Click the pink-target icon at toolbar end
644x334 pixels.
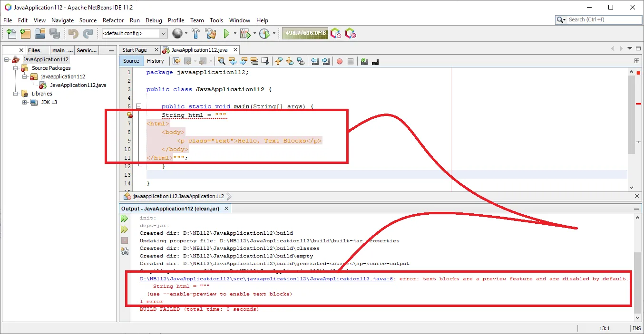click(351, 33)
